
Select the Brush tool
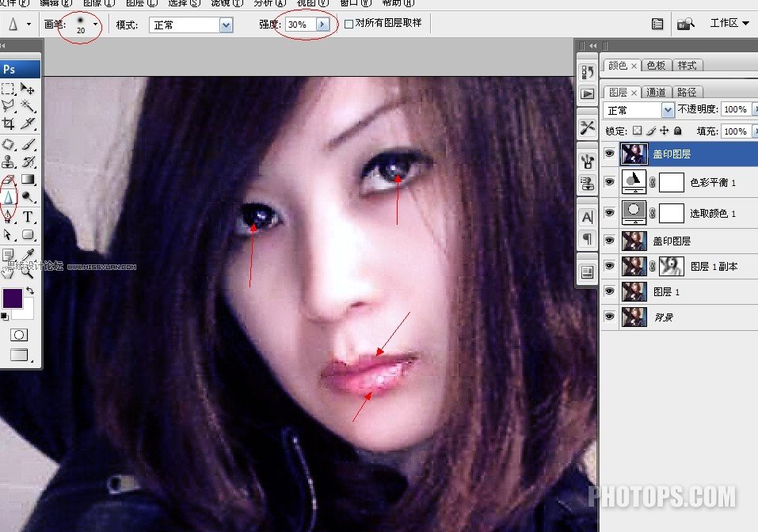28,144
